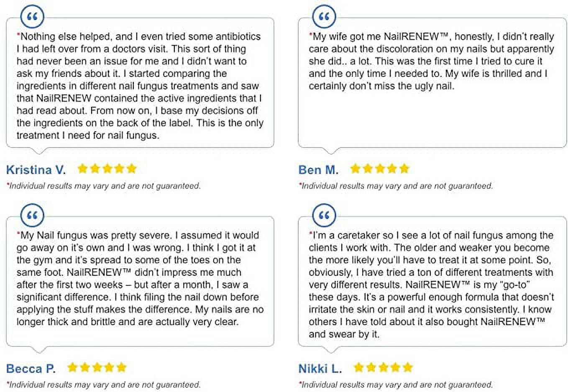Viewport: 568px width, 392px height.
Task: Click Ben's review about his wife
Action: [x=431, y=61]
